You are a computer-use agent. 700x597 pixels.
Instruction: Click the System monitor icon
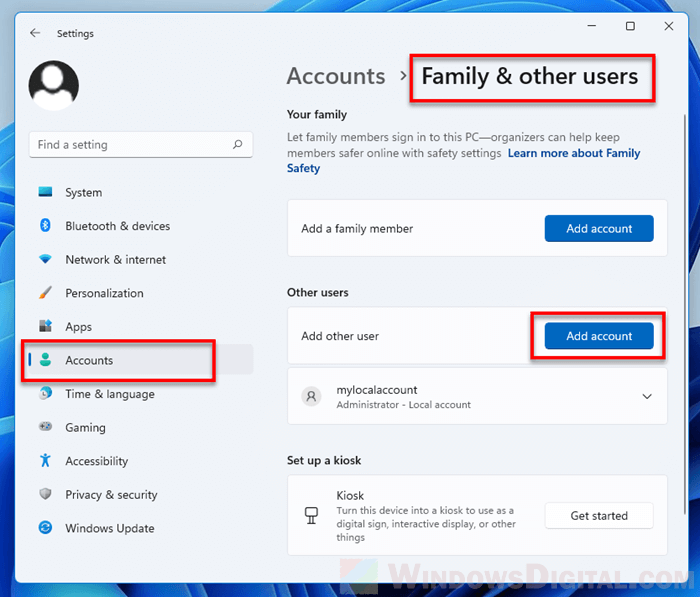[45, 192]
